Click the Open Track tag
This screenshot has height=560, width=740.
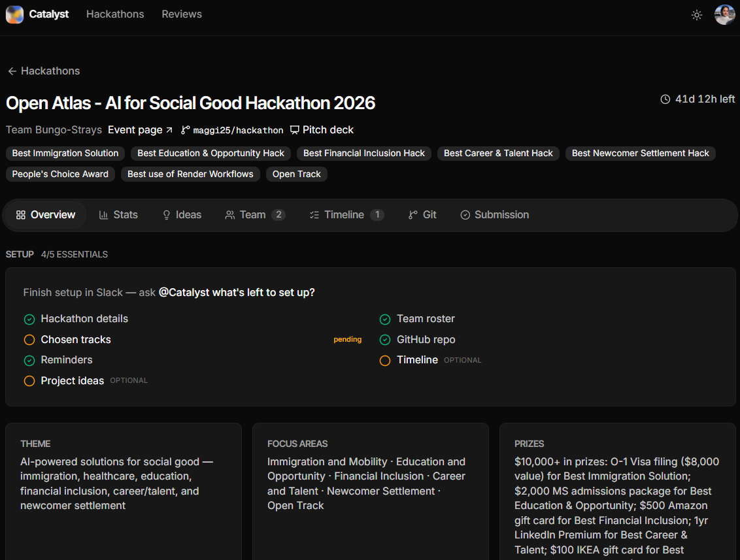point(296,174)
